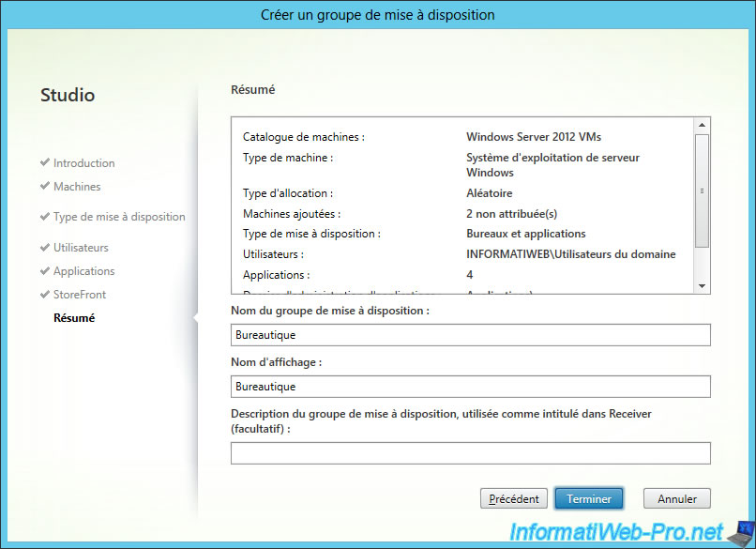The height and width of the screenshot is (549, 756).
Task: Click the 'Type de mise à disposition :' summary label
Action: 311,234
